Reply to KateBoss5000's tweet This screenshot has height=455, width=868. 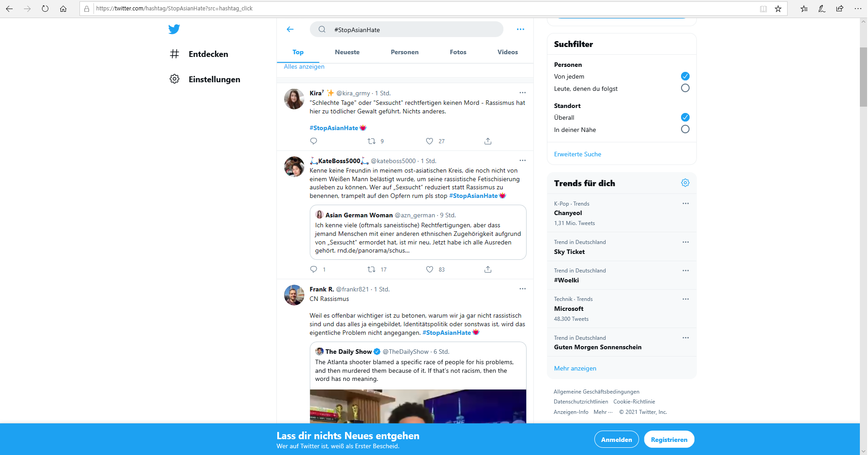click(313, 269)
